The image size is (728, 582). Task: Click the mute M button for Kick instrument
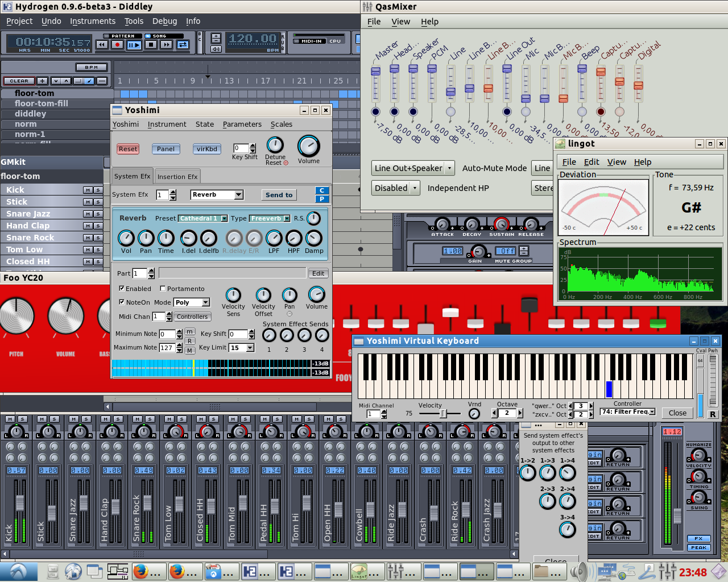point(88,190)
